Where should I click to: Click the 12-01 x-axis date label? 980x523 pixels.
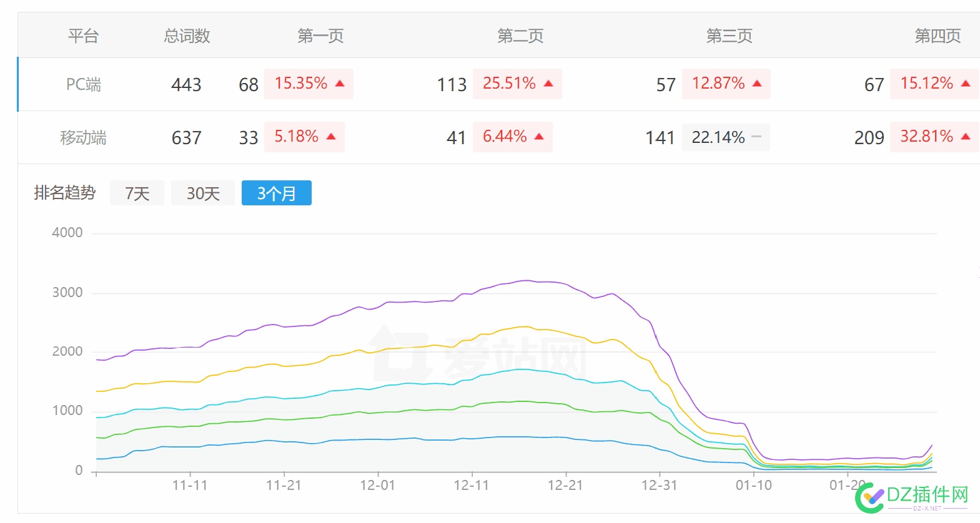click(378, 485)
